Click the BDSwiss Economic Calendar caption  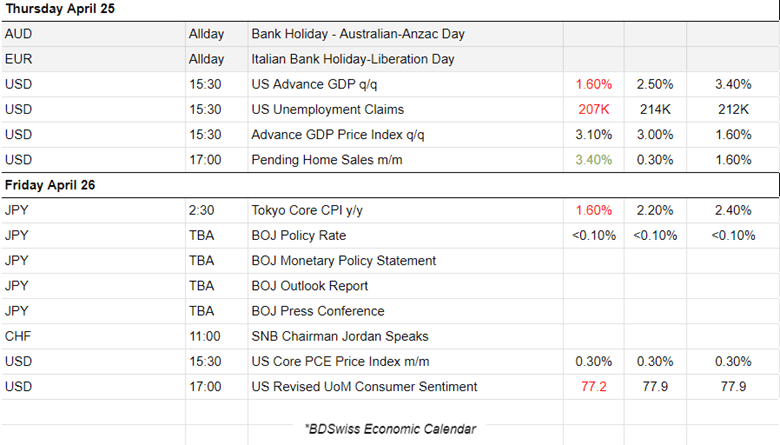(x=390, y=428)
